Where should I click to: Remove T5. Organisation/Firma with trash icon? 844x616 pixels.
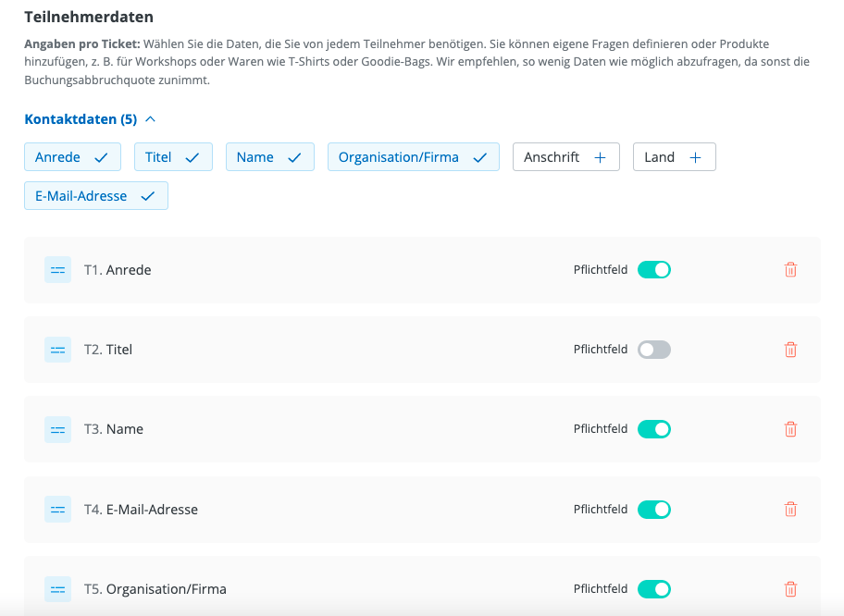point(790,589)
